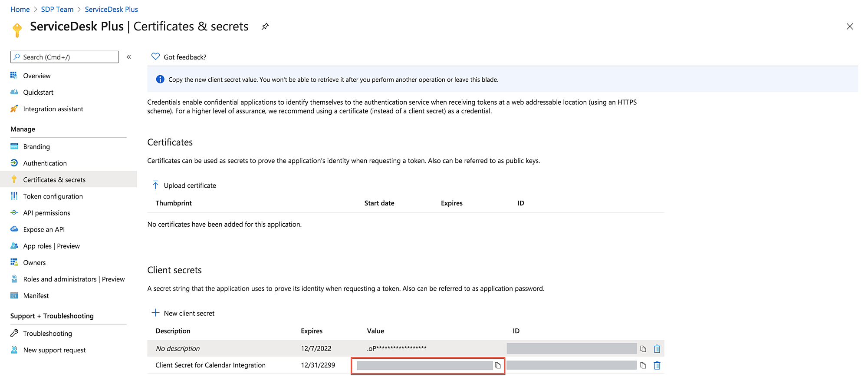
Task: Open the Authentication section
Action: 45,163
